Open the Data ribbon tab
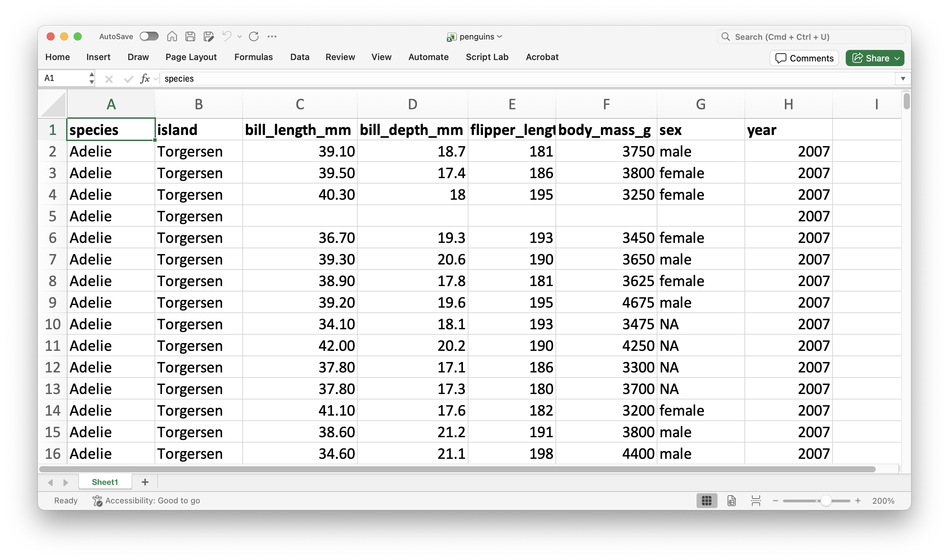The image size is (949, 560). tap(299, 57)
